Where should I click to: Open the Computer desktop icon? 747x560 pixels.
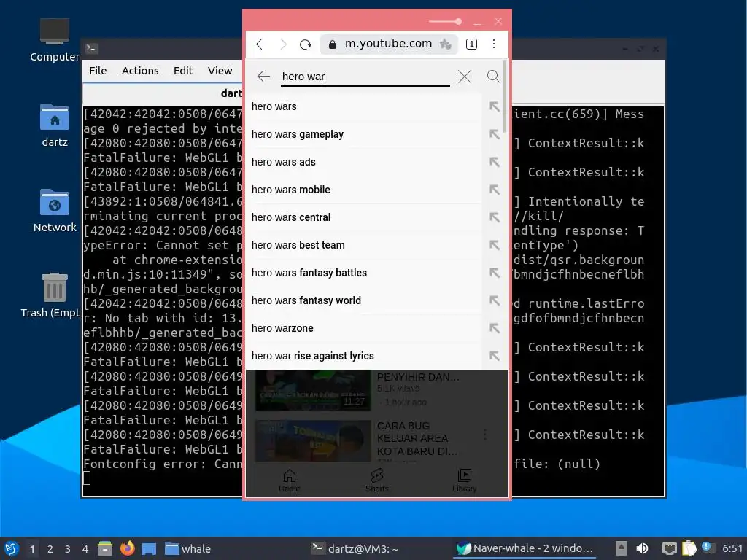tap(54, 40)
